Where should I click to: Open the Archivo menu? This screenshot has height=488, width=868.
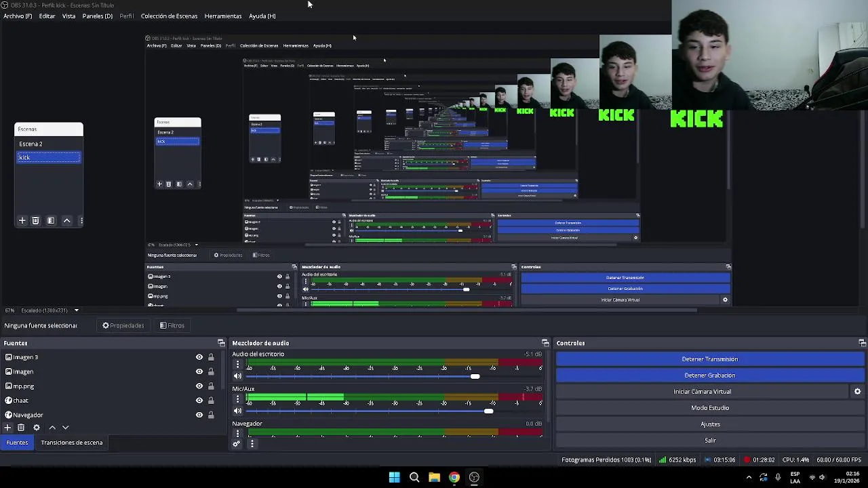coord(18,16)
